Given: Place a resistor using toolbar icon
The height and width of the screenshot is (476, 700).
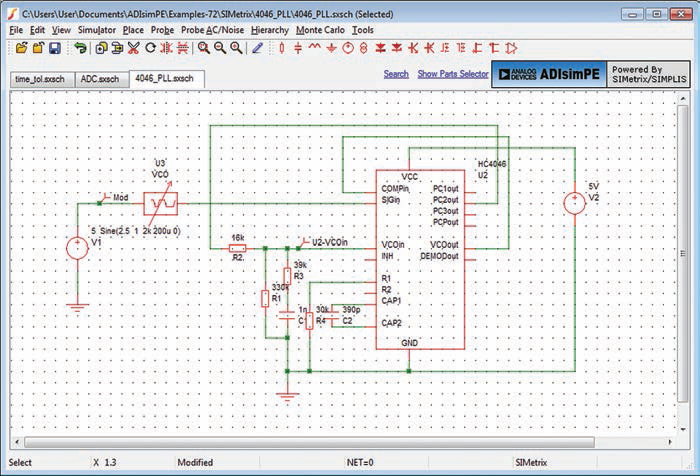Looking at the screenshot, I should pyautogui.click(x=281, y=48).
